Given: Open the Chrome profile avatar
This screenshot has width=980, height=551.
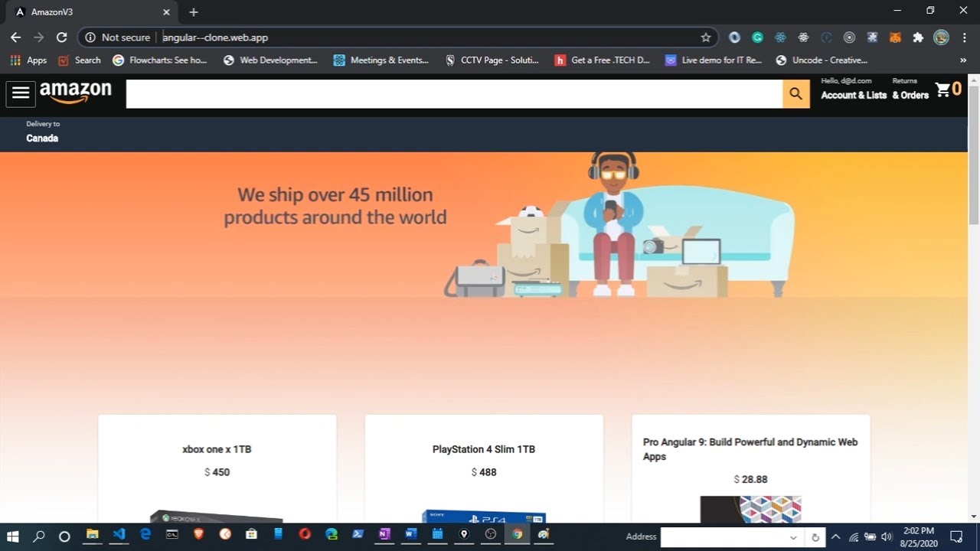Looking at the screenshot, I should tap(942, 37).
